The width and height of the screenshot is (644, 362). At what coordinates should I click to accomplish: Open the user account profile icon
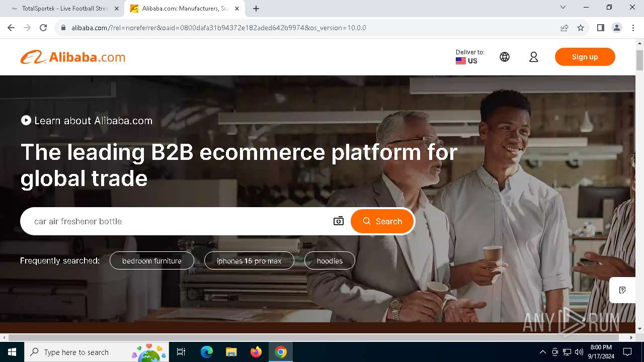tap(534, 57)
